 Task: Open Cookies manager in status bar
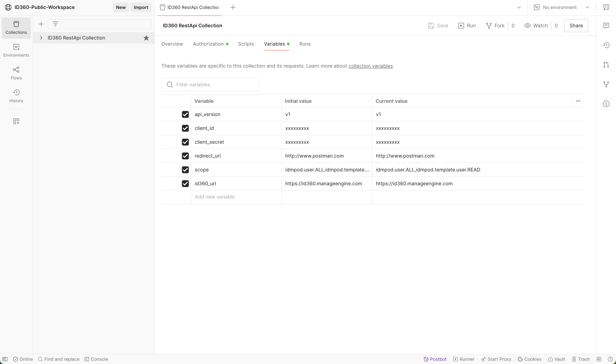530,359
